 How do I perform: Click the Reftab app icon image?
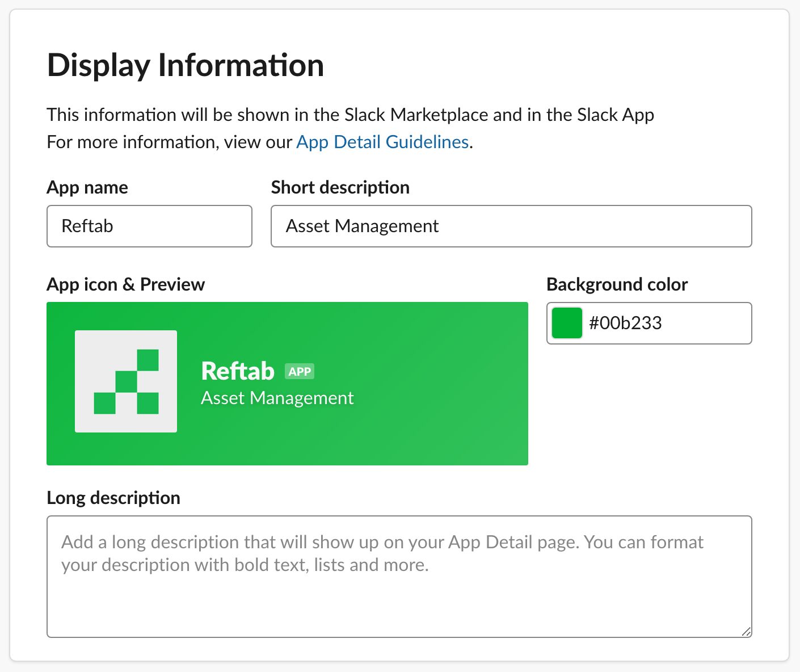click(126, 381)
